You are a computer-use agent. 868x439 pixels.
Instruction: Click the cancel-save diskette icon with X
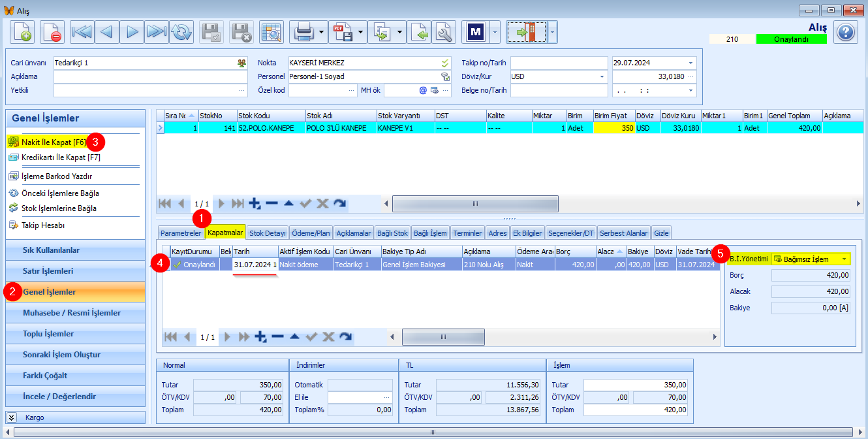point(241,31)
